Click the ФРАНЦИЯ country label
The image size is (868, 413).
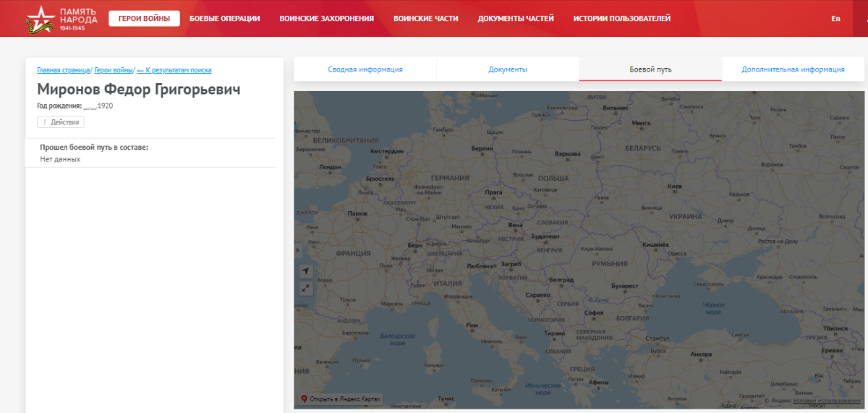click(353, 254)
